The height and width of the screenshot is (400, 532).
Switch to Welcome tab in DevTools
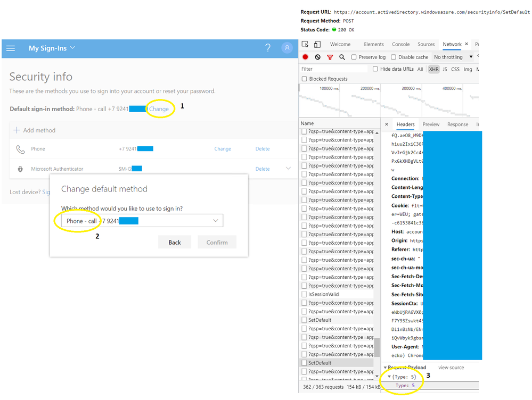coord(340,44)
